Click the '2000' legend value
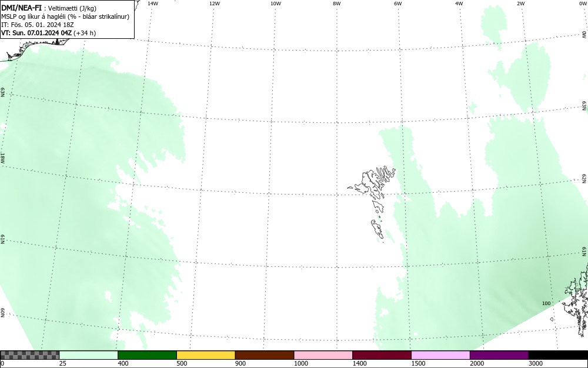This screenshot has height=368, width=588. coord(477,363)
